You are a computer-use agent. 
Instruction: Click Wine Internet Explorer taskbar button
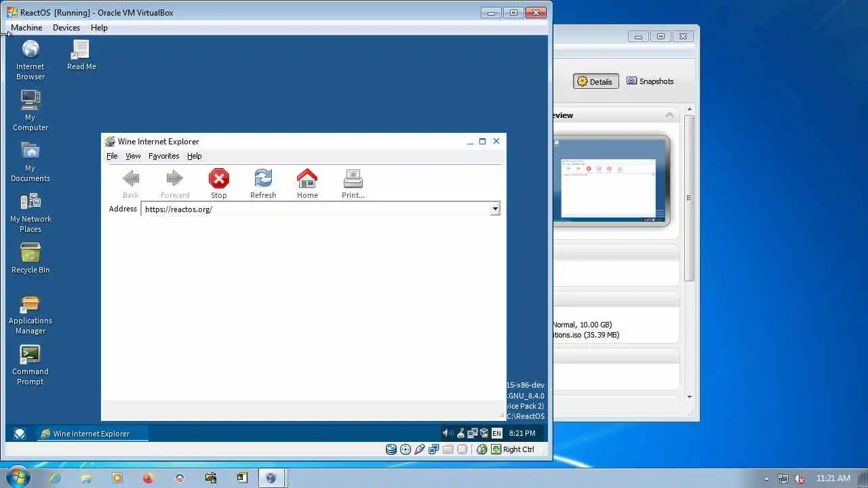point(92,434)
